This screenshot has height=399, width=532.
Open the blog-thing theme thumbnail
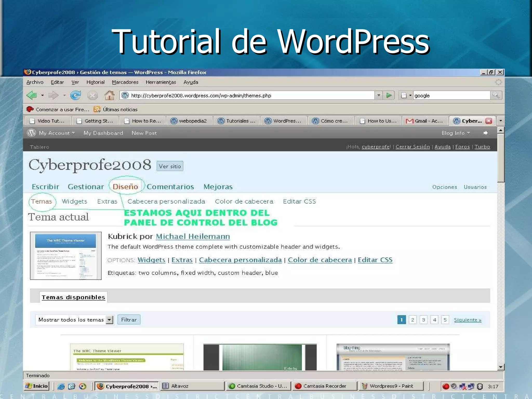coord(393,357)
